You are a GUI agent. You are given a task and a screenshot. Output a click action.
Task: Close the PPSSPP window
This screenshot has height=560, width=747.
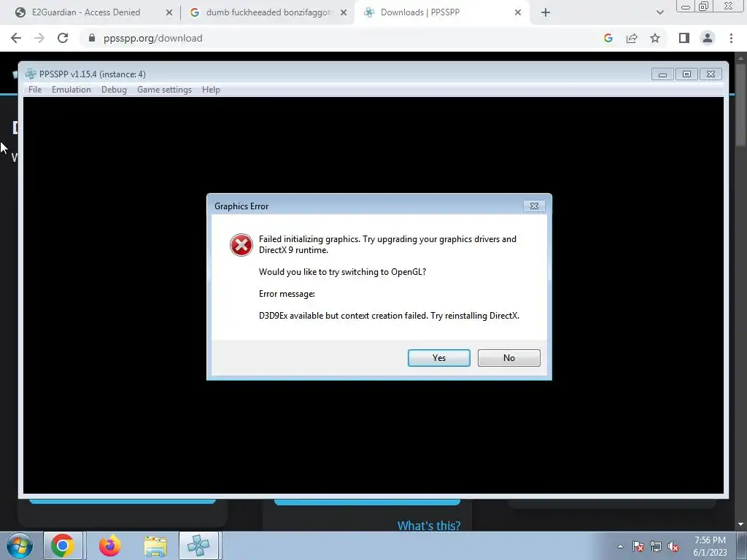click(x=711, y=74)
